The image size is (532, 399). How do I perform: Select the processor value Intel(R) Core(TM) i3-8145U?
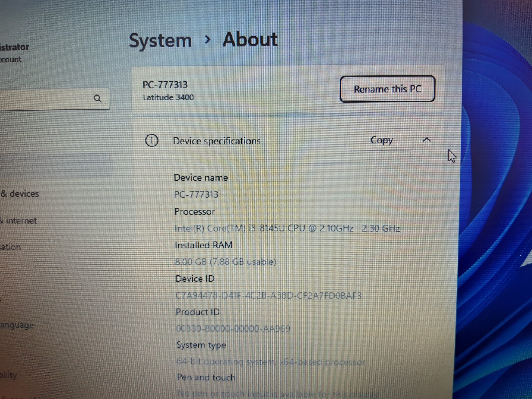point(287,228)
